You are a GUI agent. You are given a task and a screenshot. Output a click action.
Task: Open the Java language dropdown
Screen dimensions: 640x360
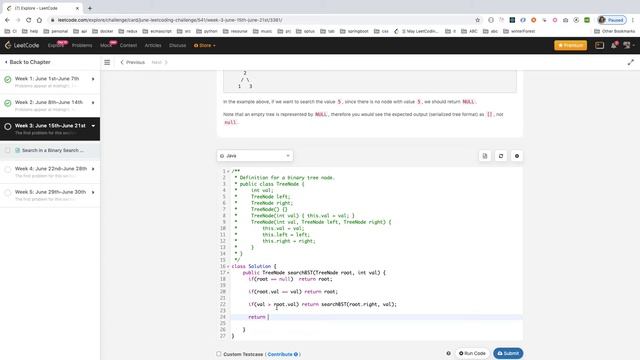click(x=255, y=156)
